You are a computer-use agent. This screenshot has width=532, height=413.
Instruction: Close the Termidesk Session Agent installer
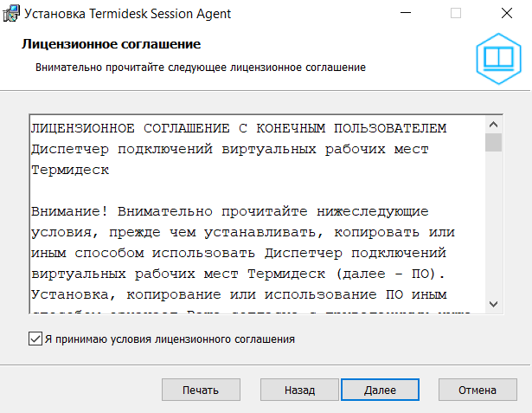coord(503,13)
